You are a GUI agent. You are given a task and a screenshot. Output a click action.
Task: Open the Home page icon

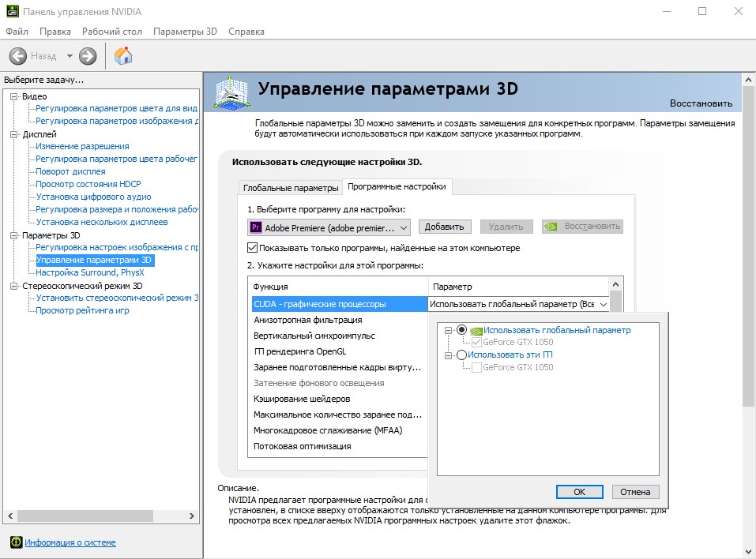click(x=123, y=56)
